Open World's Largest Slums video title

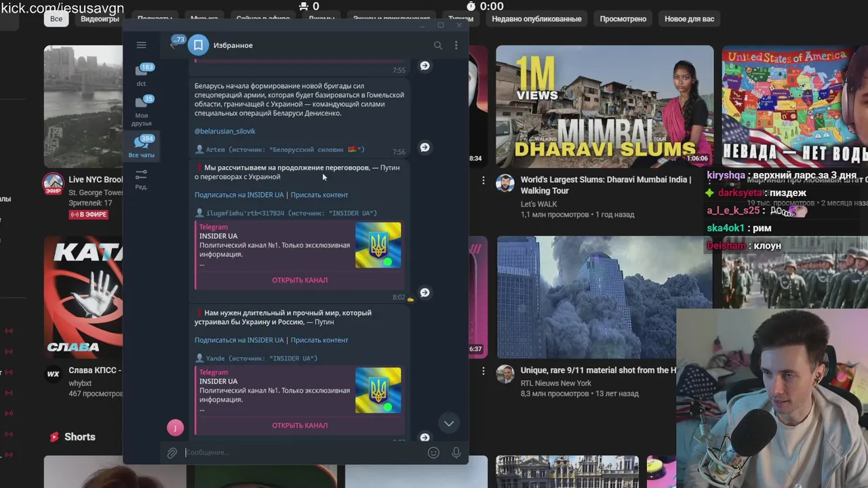click(606, 185)
